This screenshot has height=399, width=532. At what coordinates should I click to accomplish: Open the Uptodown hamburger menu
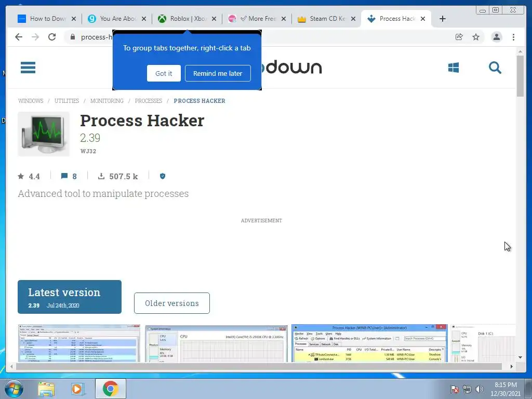pos(28,68)
